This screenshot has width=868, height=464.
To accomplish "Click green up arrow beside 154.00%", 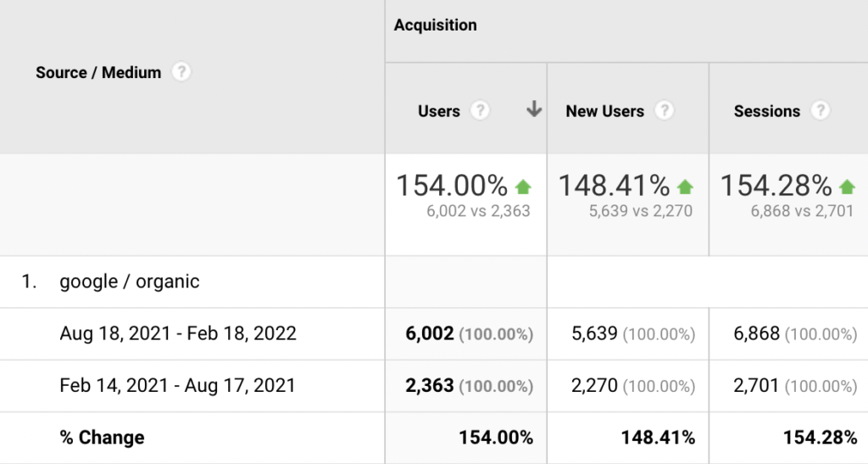I will 523,187.
